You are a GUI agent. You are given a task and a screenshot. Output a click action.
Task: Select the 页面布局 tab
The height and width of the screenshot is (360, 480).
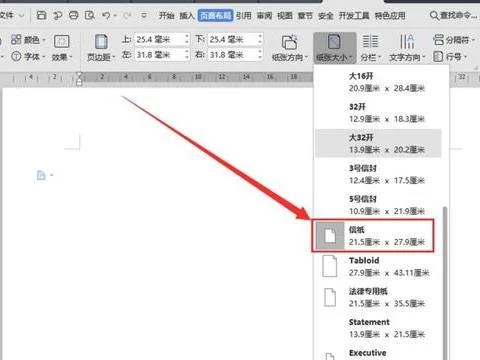point(215,15)
